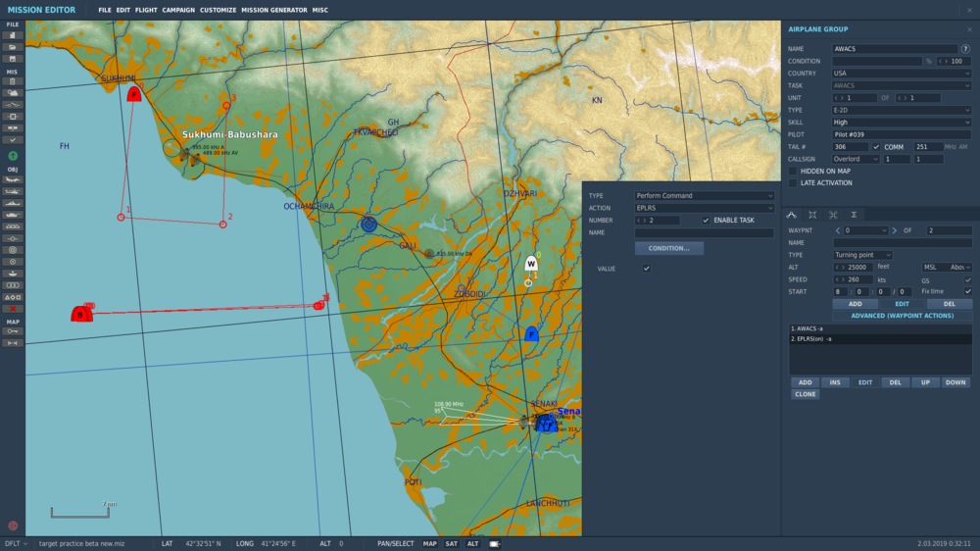Open the summary sigma tab icon
This screenshot has height=551, width=980.
point(854,215)
